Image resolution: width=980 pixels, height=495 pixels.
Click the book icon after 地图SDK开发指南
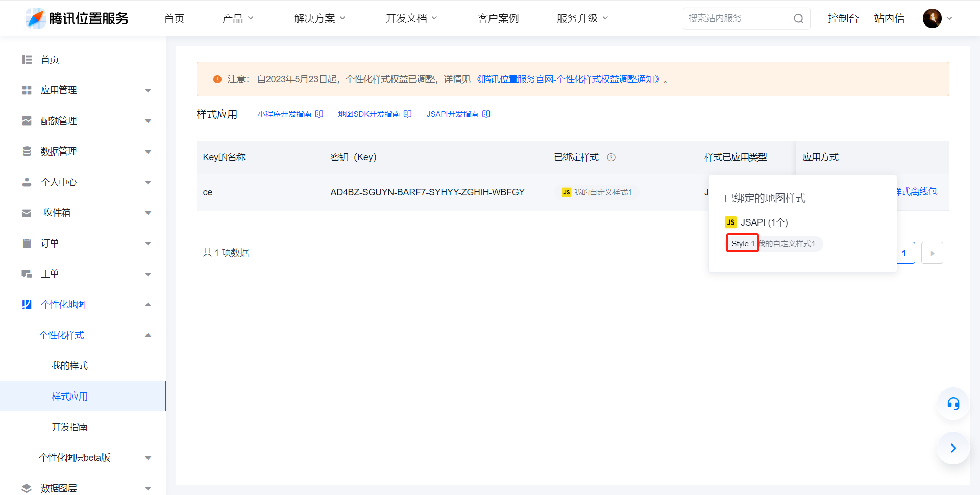[408, 114]
